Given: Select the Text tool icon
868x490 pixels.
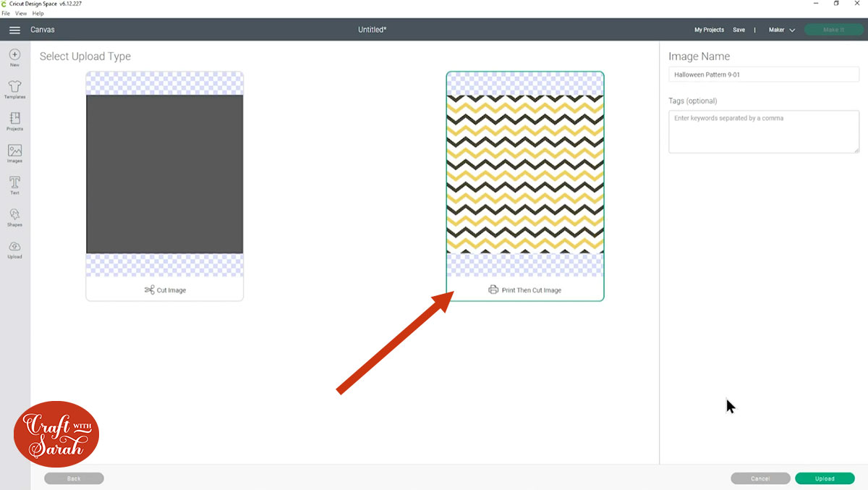Looking at the screenshot, I should click(x=14, y=182).
